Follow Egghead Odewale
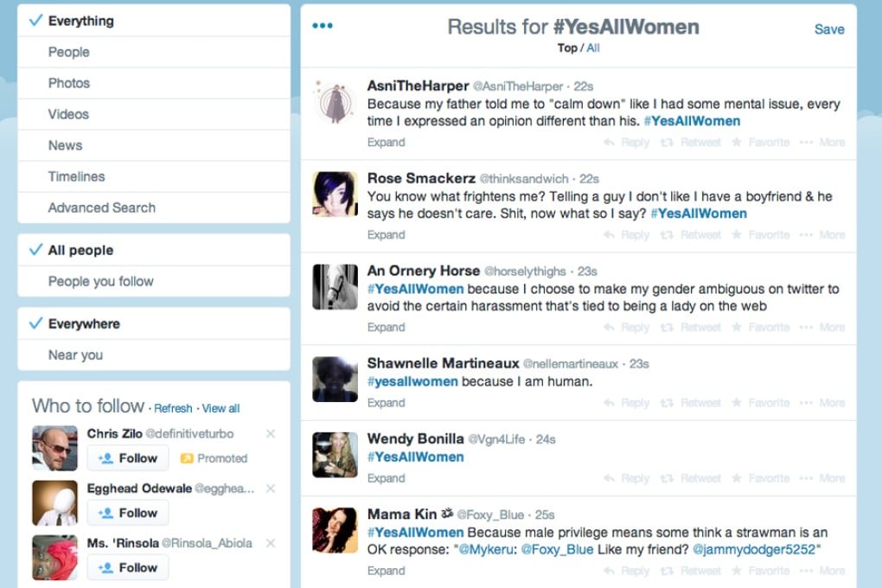Viewport: 882px width, 588px height. (x=128, y=513)
